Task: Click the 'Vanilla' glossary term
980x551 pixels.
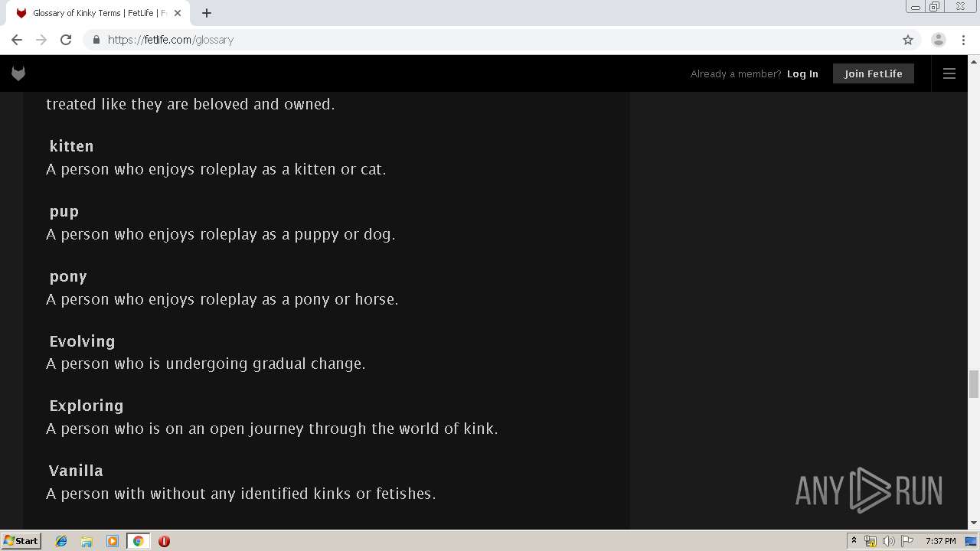Action: (76, 471)
